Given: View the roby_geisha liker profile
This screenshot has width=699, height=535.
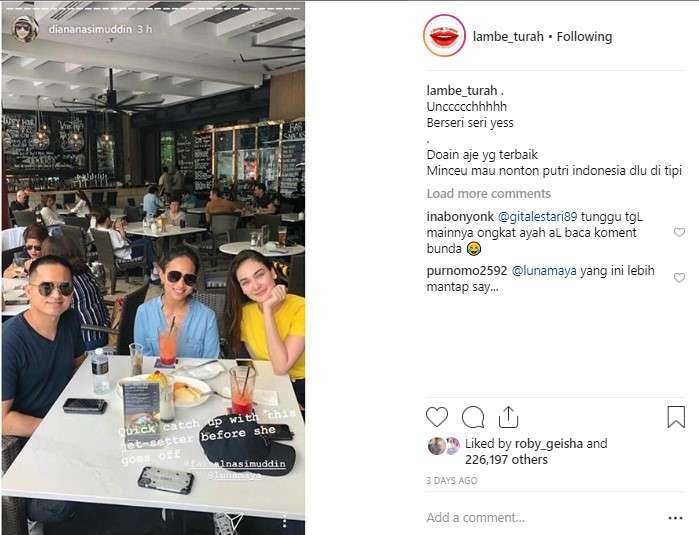Looking at the screenshot, I should [549, 444].
